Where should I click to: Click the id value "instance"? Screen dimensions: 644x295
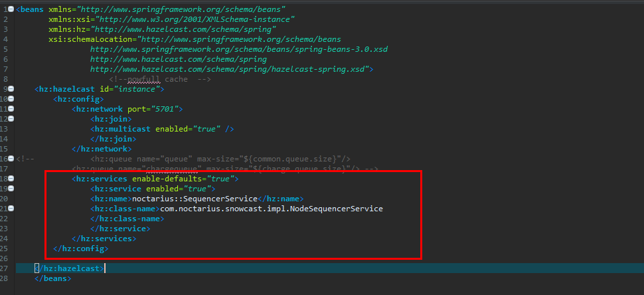click(x=137, y=89)
